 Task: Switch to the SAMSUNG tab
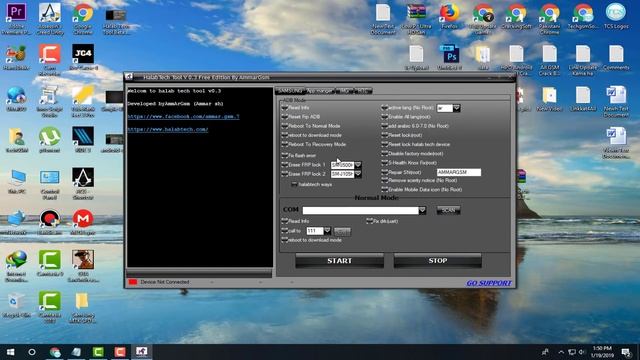click(x=290, y=91)
